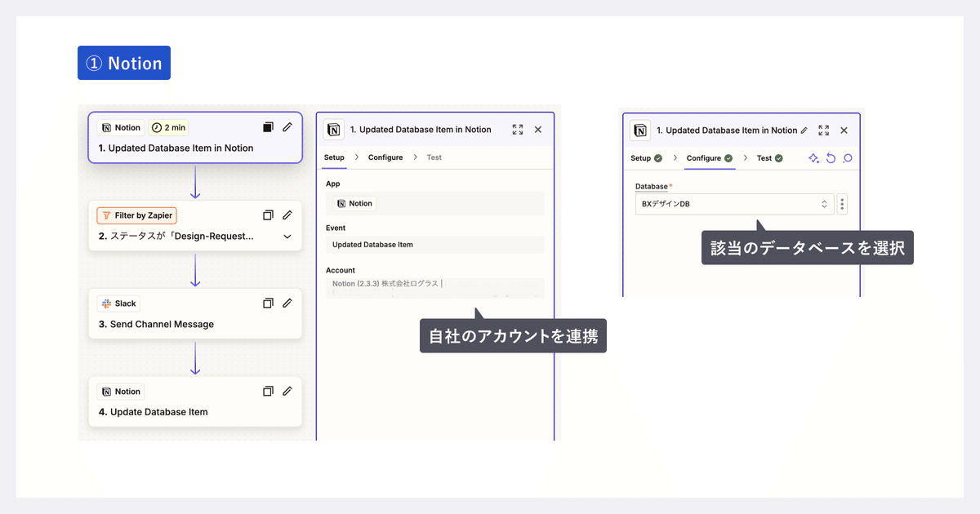Rename step via pencil beside Database panel title
The width and height of the screenshot is (980, 514).
pos(804,131)
